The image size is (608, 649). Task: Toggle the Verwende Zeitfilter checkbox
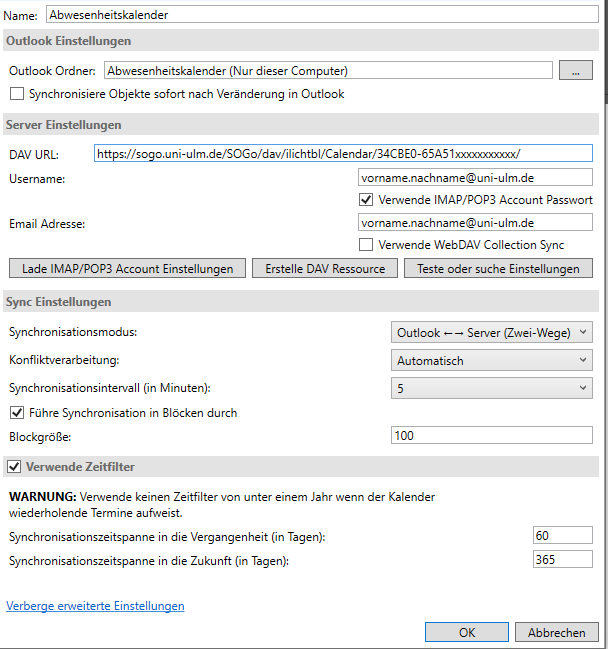pyautogui.click(x=14, y=466)
